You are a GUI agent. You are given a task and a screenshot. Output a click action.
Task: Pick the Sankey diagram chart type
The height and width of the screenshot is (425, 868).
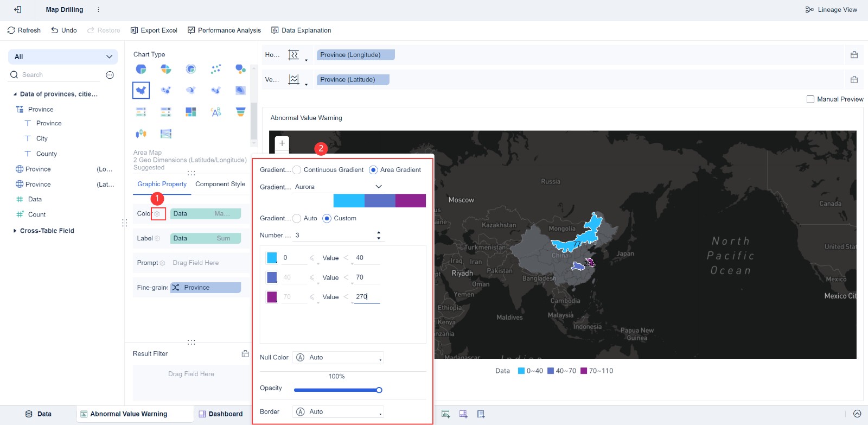[x=166, y=134]
